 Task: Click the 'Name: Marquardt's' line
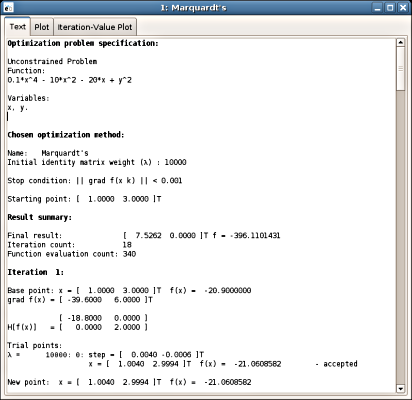click(48, 153)
